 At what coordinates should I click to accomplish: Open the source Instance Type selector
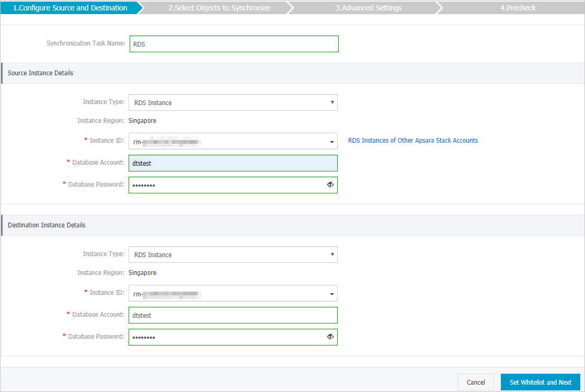click(233, 102)
